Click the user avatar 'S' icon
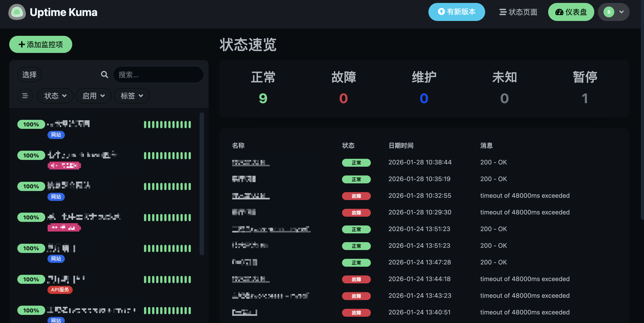The height and width of the screenshot is (323, 644). tap(608, 12)
